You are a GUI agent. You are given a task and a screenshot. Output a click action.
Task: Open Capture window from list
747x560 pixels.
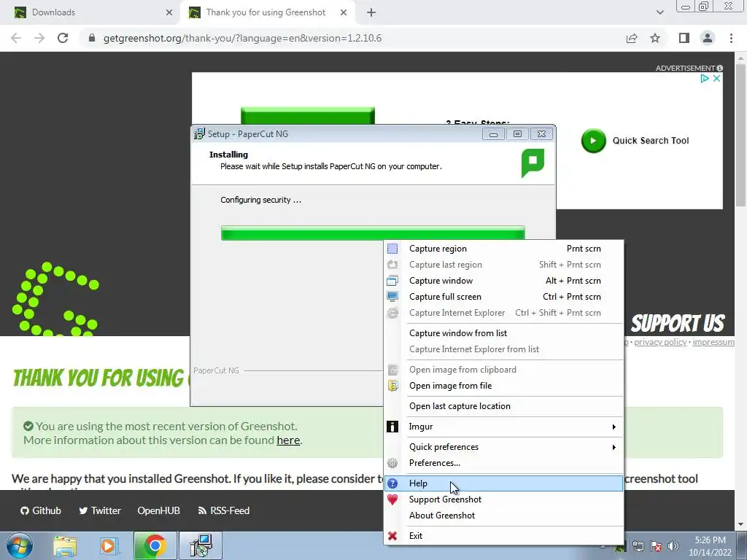click(503, 333)
